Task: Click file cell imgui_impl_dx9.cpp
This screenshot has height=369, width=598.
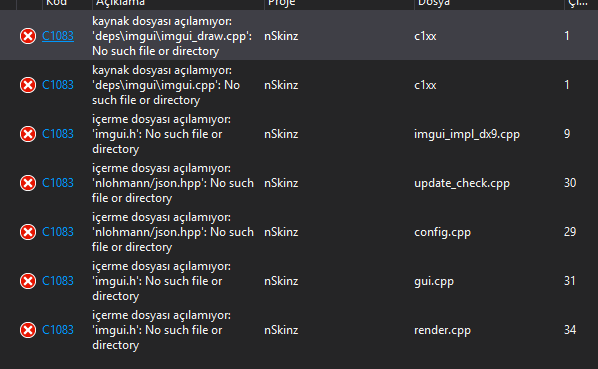Action: point(467,134)
